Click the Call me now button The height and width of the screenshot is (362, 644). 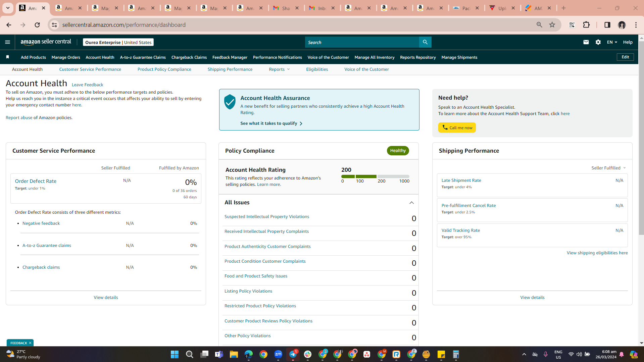pos(457,127)
